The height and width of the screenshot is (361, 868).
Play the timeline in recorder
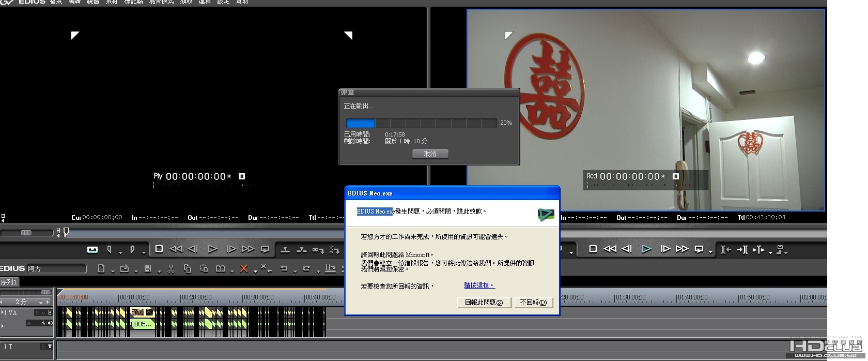click(646, 249)
